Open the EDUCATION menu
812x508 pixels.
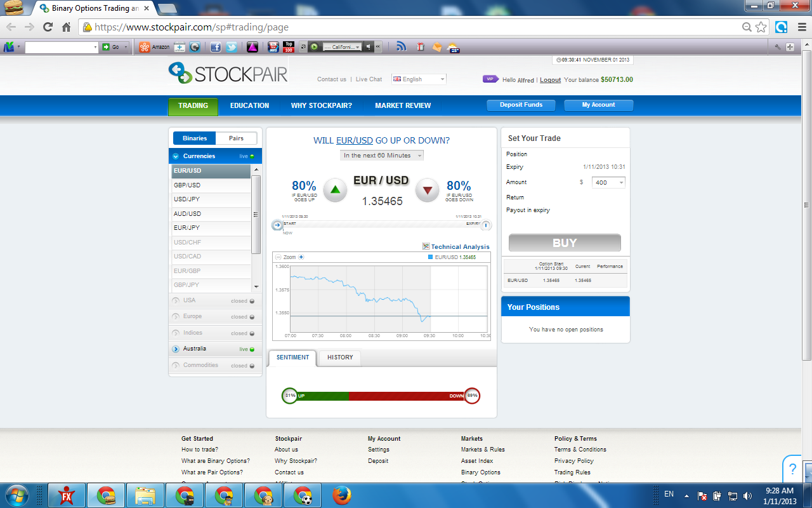[249, 105]
